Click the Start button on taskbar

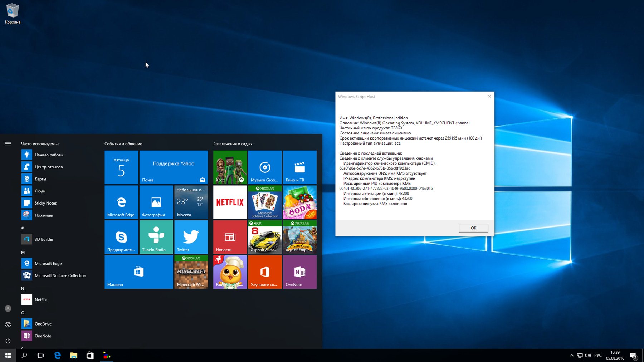pos(8,356)
